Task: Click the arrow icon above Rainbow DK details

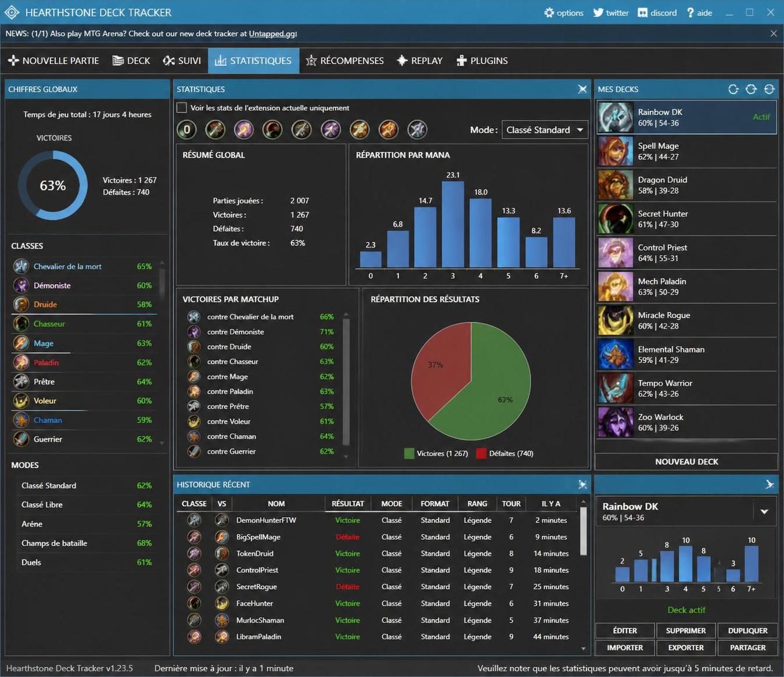Action: point(769,484)
